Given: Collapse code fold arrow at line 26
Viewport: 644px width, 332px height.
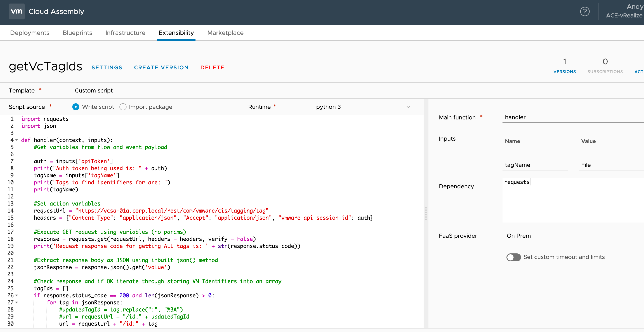Looking at the screenshot, I should tap(17, 295).
